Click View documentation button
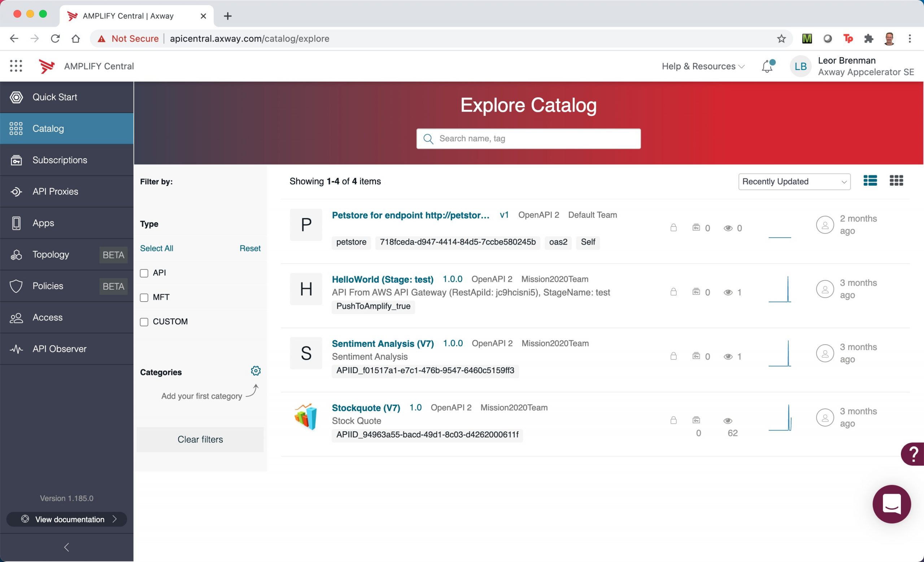The image size is (924, 562). (67, 519)
